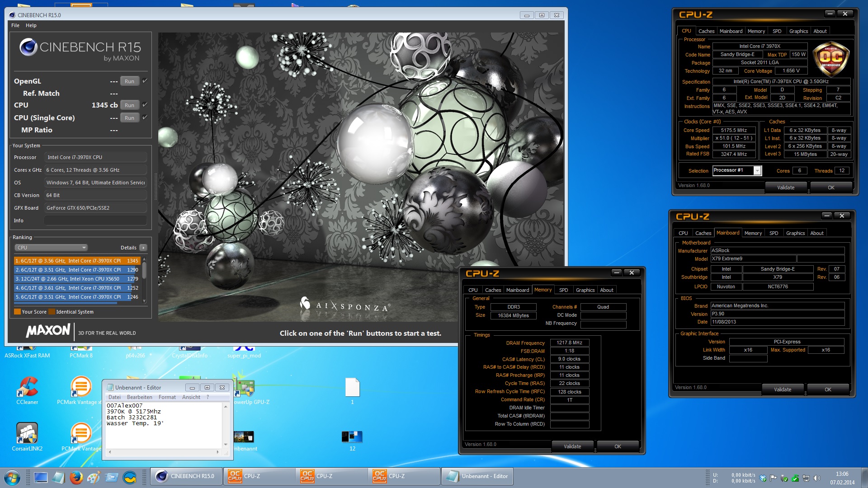Open the PCMark Vantage shortcut beside CCleaner
The width and height of the screenshot is (868, 488).
point(80,390)
